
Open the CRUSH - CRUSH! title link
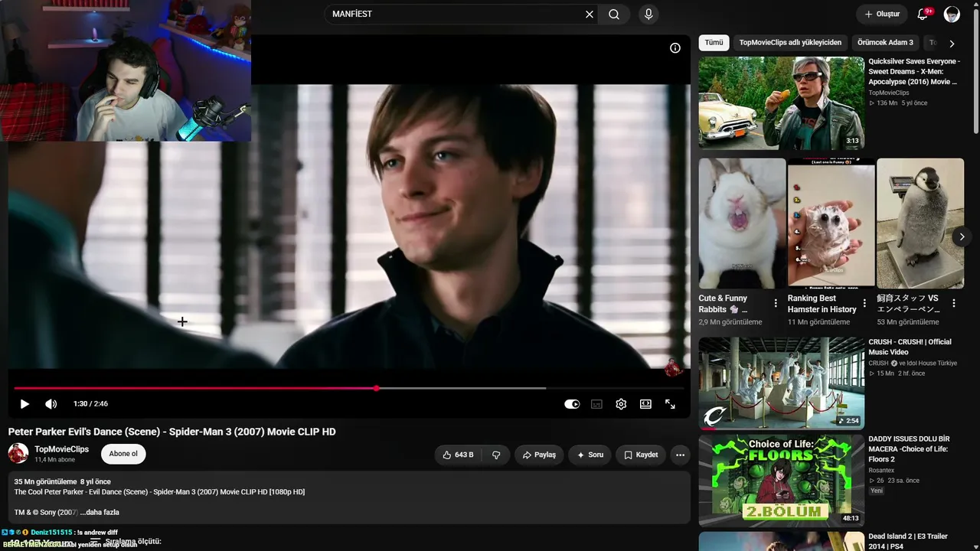pos(910,347)
